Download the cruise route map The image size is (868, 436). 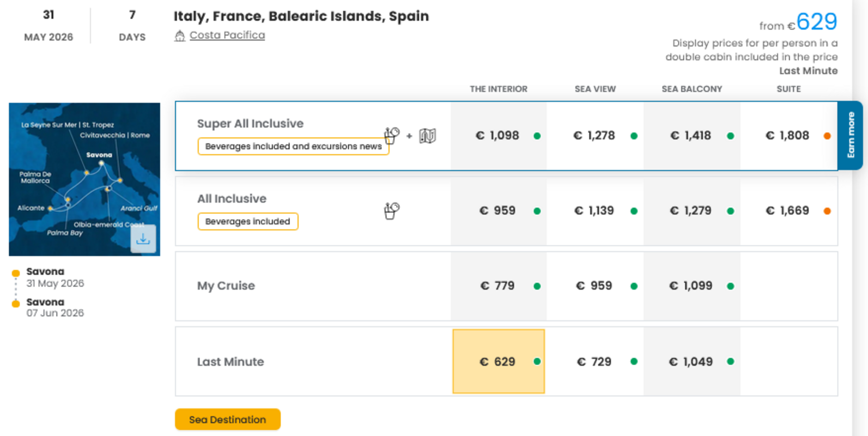click(x=143, y=239)
